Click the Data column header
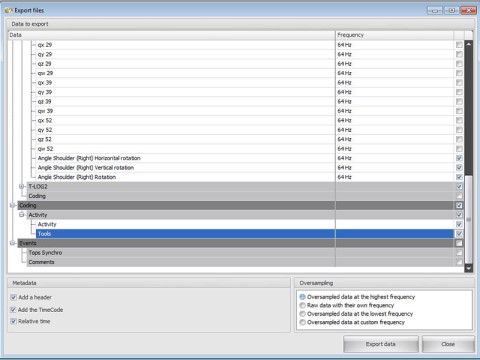Screen dimensions: 480x360 [x=172, y=35]
